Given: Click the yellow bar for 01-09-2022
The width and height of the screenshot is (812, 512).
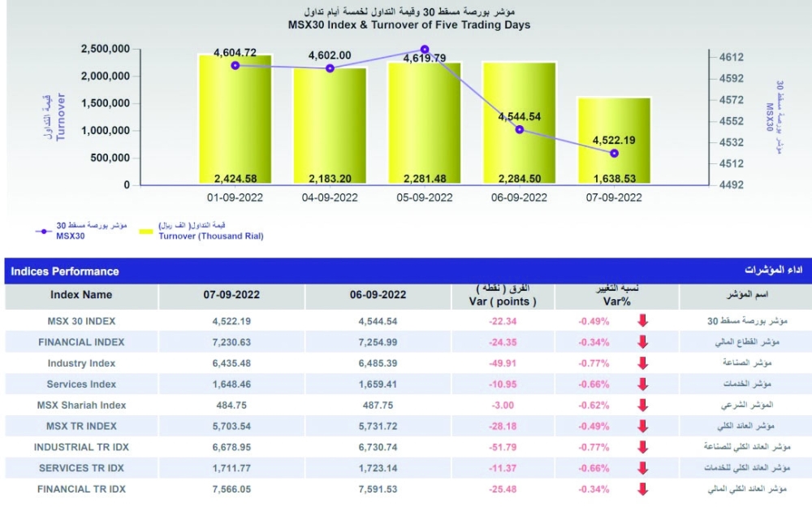Looking at the screenshot, I should pyautogui.click(x=235, y=122).
